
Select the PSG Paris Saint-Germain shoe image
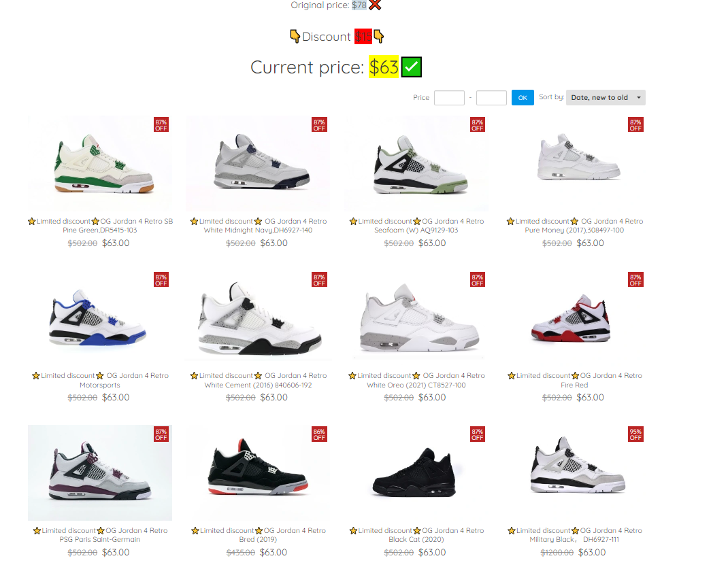click(x=100, y=472)
